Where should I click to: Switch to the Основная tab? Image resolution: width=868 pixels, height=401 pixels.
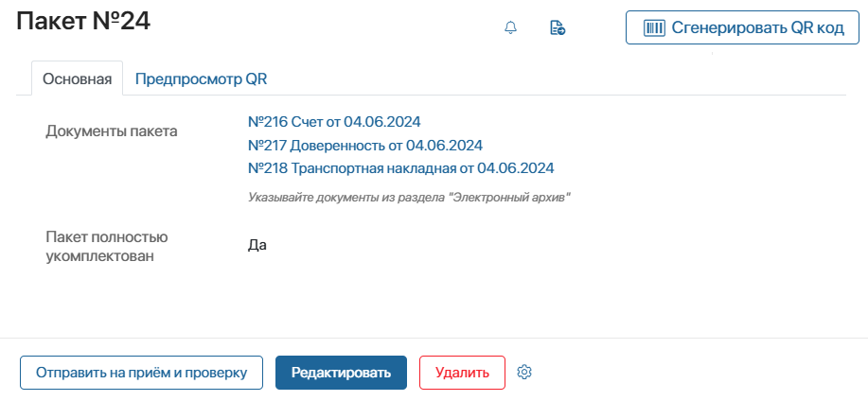pyautogui.click(x=78, y=79)
